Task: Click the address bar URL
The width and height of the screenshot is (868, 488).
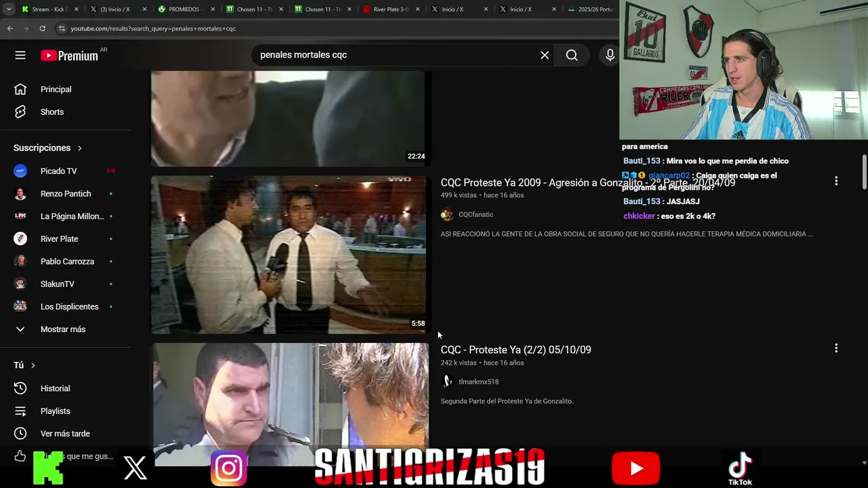Action: pos(153,28)
